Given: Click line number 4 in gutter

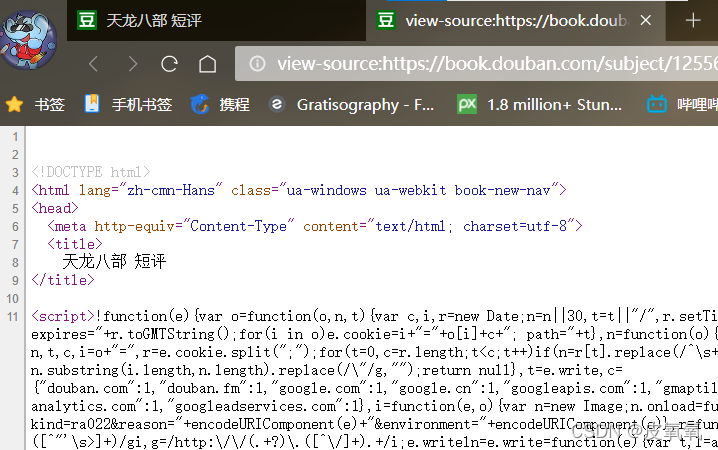Looking at the screenshot, I should click(16, 190).
